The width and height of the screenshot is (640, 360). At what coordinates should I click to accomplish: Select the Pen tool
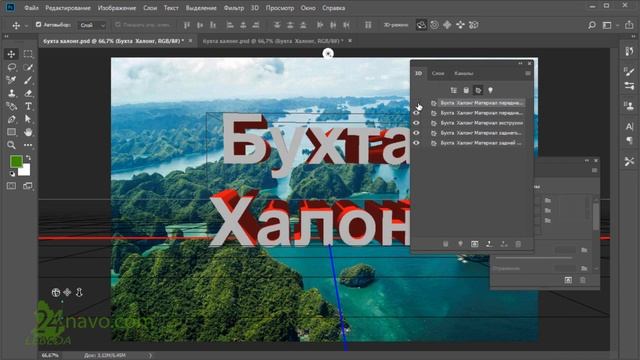tap(11, 119)
